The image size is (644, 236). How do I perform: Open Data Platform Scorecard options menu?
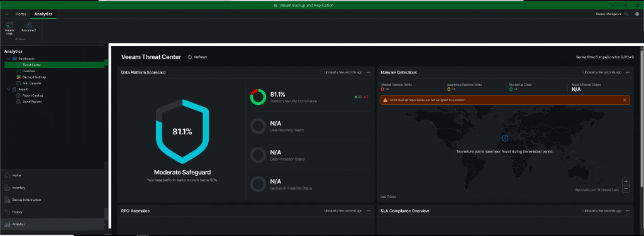coord(369,73)
